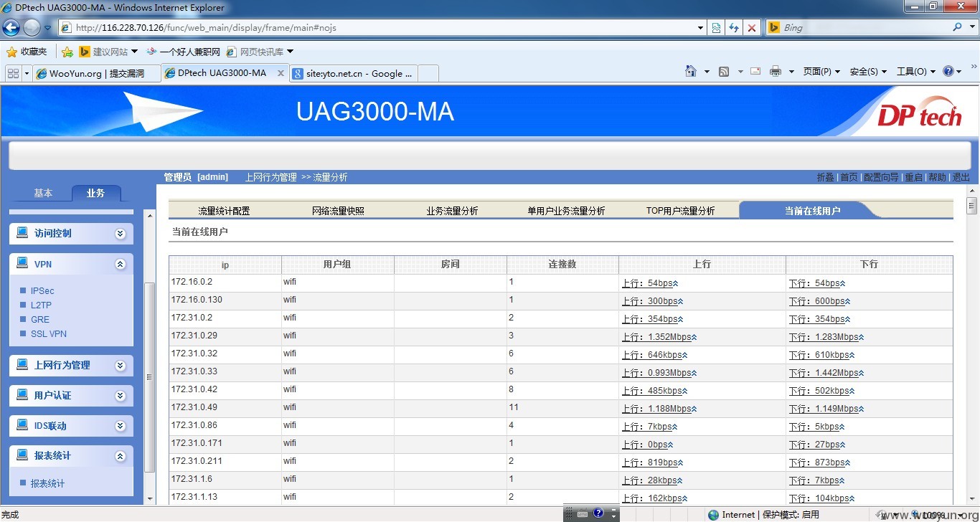
Task: Click the 退出 logout link
Action: (x=961, y=177)
